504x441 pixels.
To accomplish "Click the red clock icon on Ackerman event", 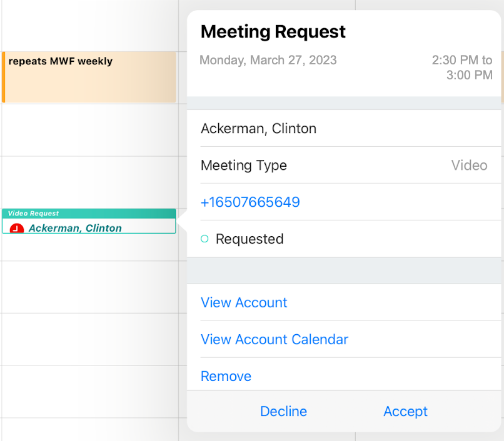I will [17, 229].
